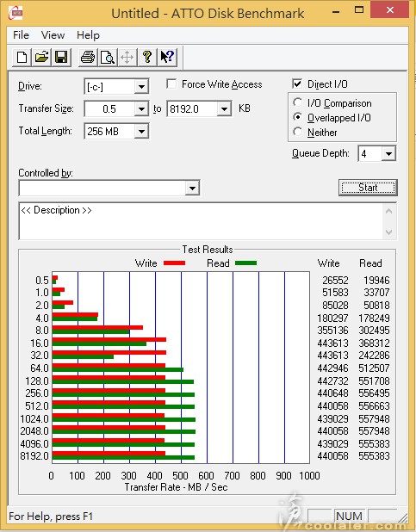Print results using the printer icon

[x=88, y=57]
